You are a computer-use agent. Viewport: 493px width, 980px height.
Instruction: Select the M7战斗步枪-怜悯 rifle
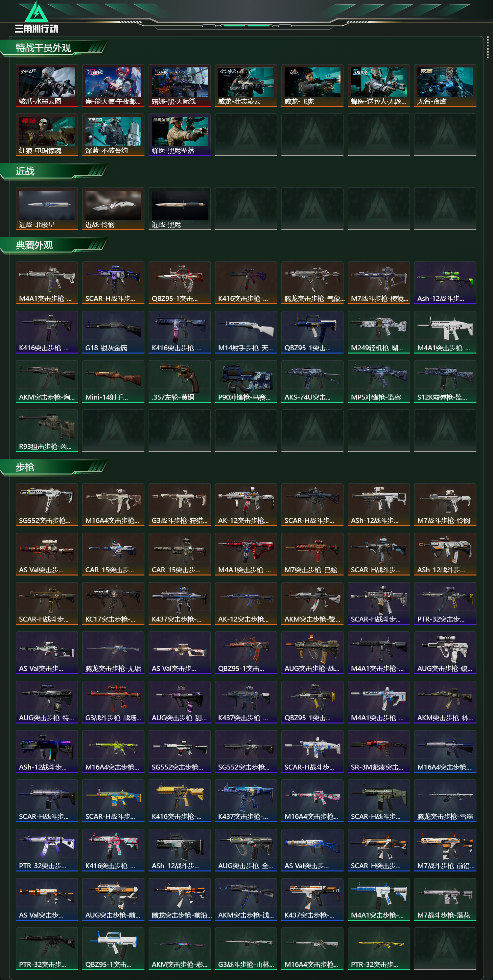coord(445,505)
